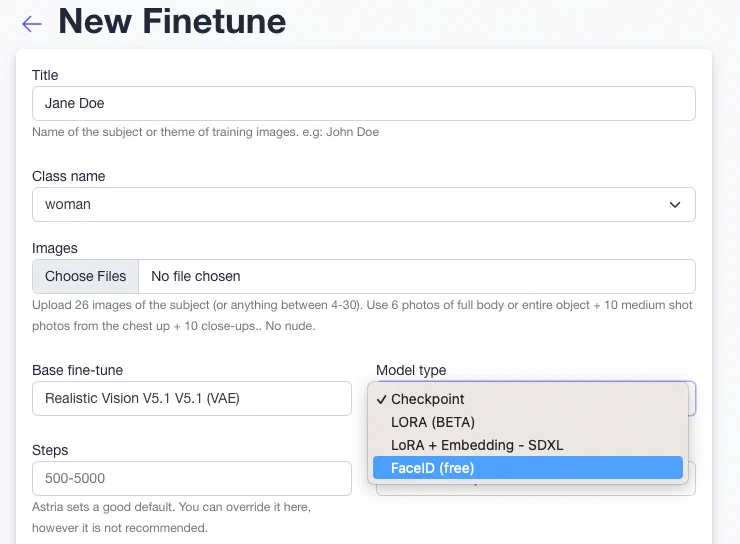The height and width of the screenshot is (544, 740).
Task: Click note 'Astria sets a good default'
Action: pyautogui.click(x=171, y=517)
